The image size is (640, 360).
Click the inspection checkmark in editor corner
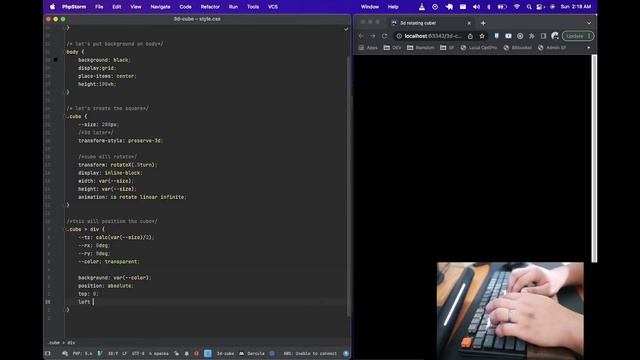[346, 29]
